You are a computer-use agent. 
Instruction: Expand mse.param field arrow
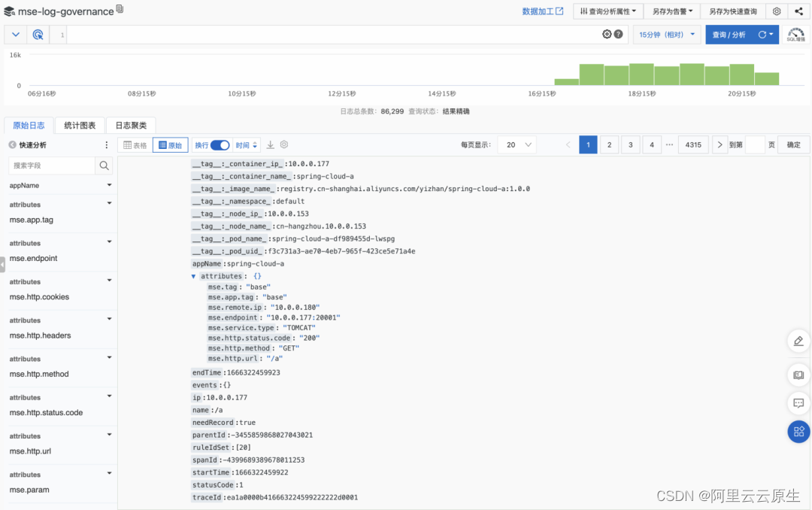109,474
